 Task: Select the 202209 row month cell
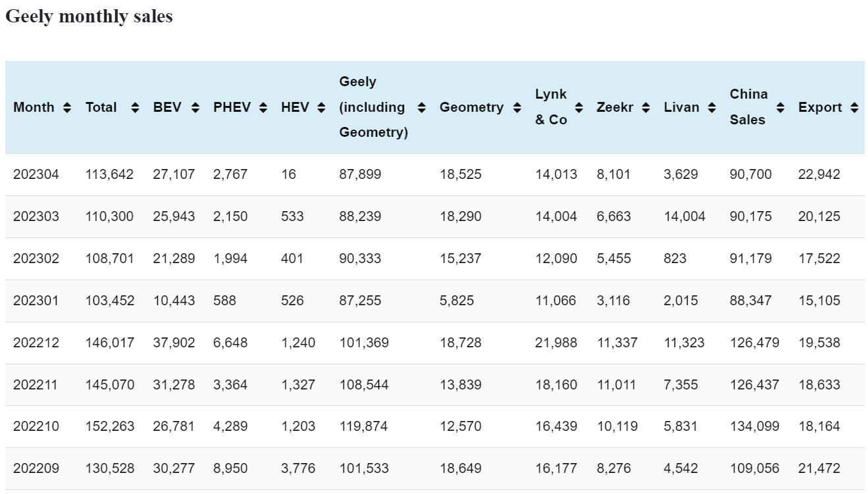[36, 468]
